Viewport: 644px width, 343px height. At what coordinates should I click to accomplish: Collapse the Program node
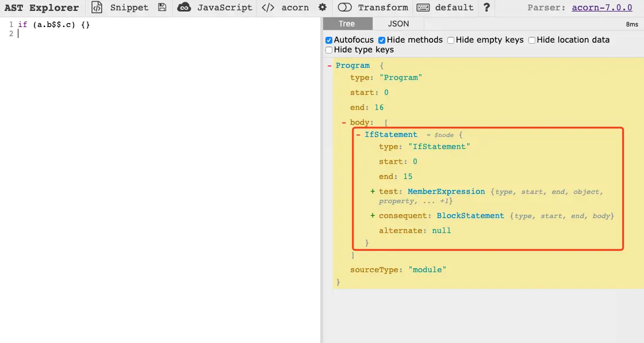point(329,66)
